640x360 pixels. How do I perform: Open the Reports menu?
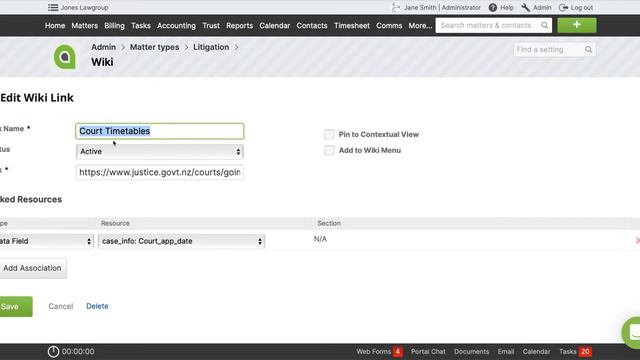click(240, 25)
